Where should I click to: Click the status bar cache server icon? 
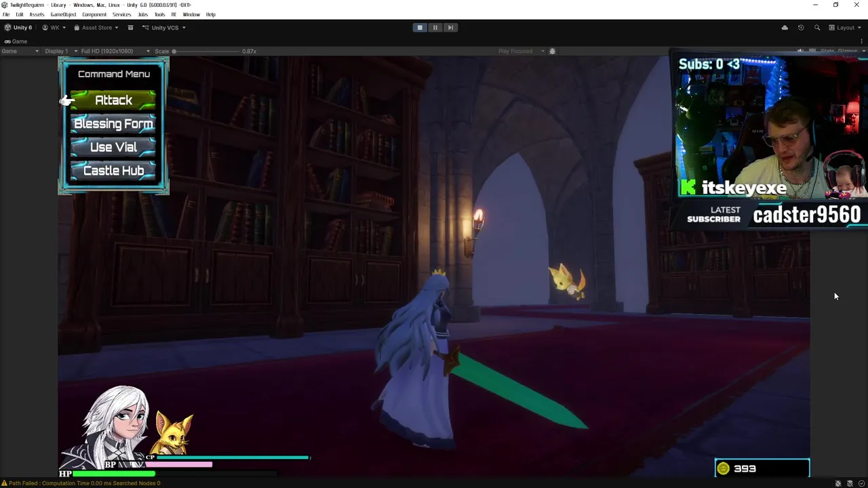tap(850, 483)
